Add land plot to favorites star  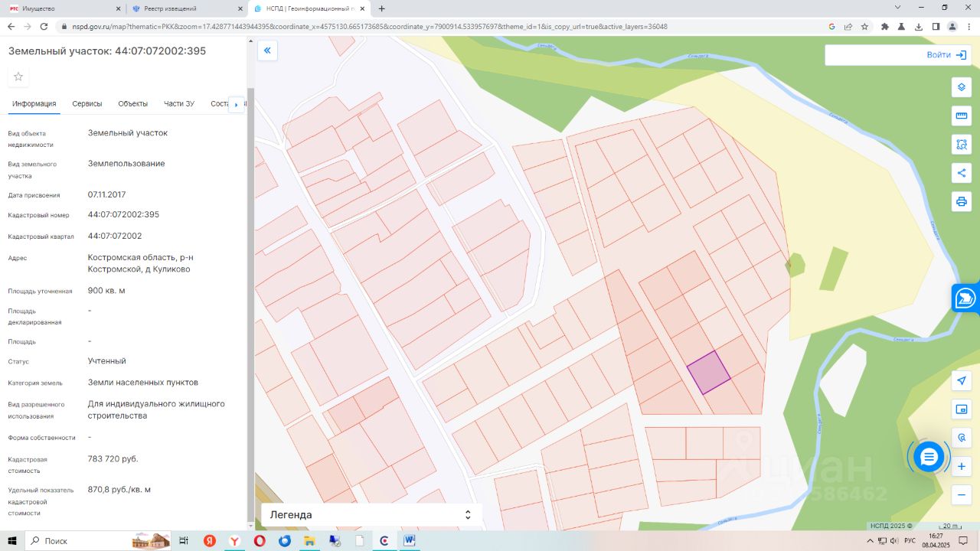point(18,77)
